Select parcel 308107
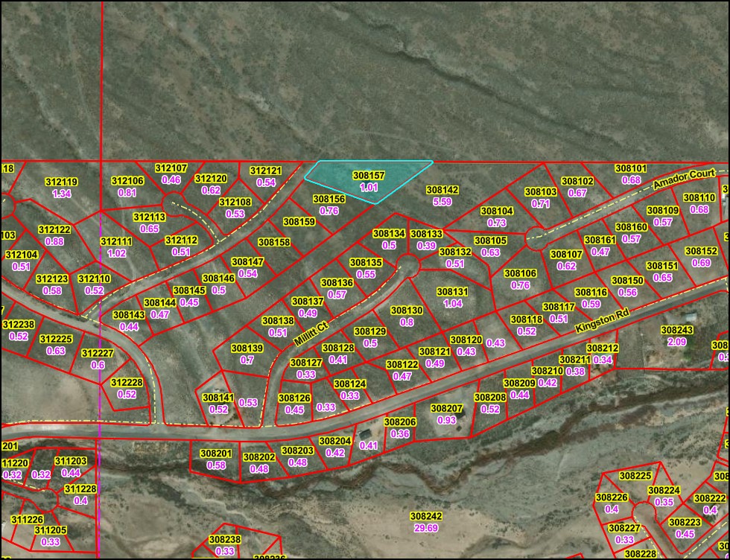The height and width of the screenshot is (560, 730). point(567,255)
